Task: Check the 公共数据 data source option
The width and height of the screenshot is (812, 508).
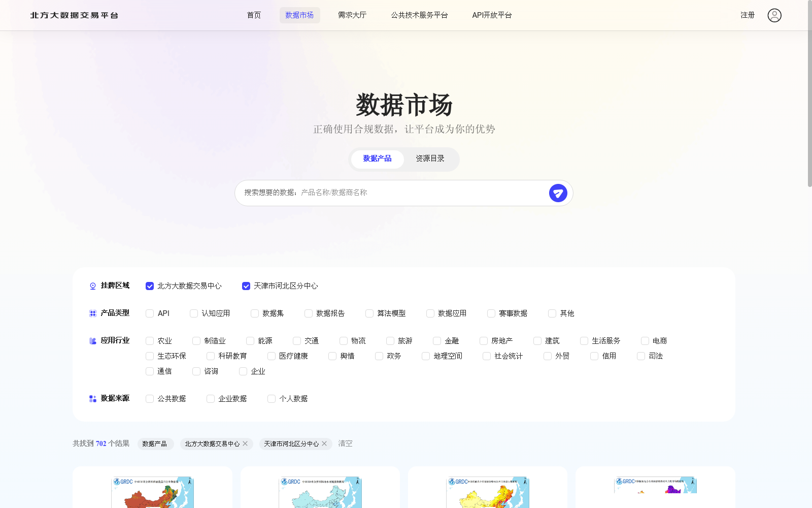Action: [x=149, y=399]
